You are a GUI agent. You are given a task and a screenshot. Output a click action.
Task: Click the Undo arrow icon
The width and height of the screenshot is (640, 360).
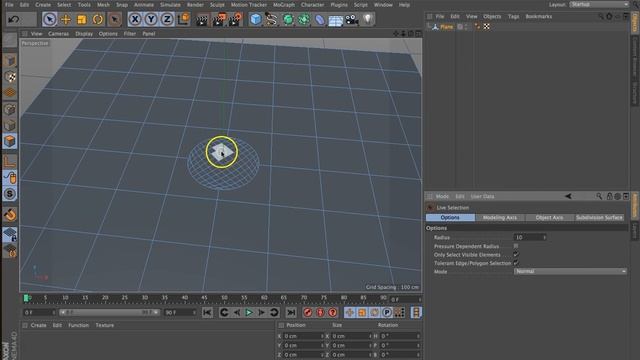14,19
